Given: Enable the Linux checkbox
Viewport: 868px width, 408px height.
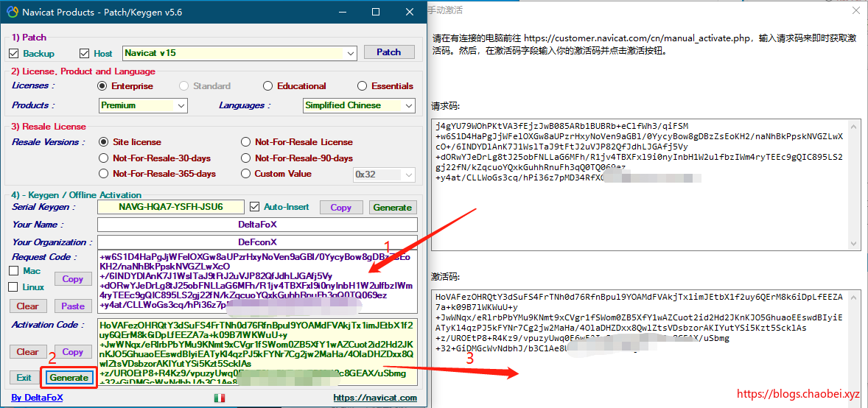Looking at the screenshot, I should pyautogui.click(x=13, y=287).
